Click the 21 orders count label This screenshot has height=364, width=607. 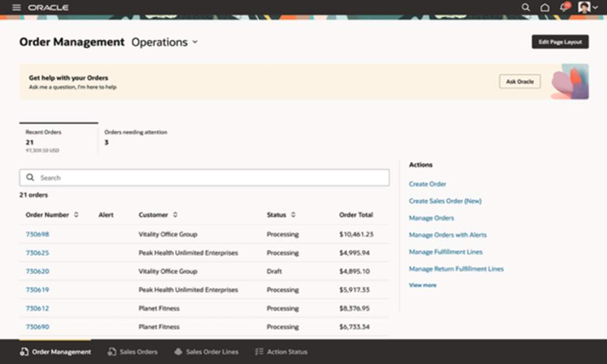tap(34, 195)
